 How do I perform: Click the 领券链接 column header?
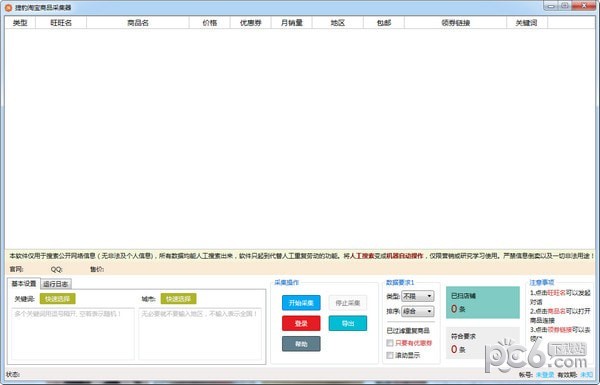[x=455, y=23]
